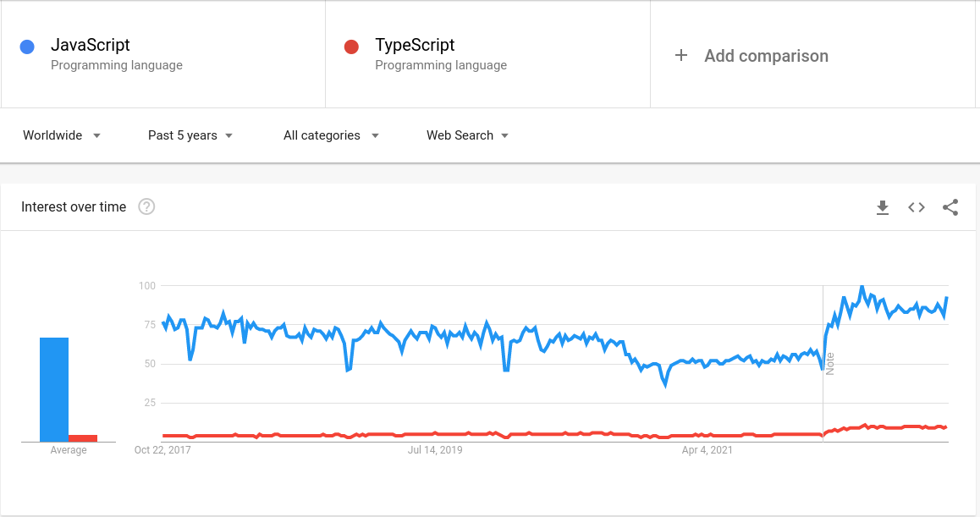Select the blue JavaScript average bar
The width and height of the screenshot is (980, 517).
pyautogui.click(x=54, y=390)
